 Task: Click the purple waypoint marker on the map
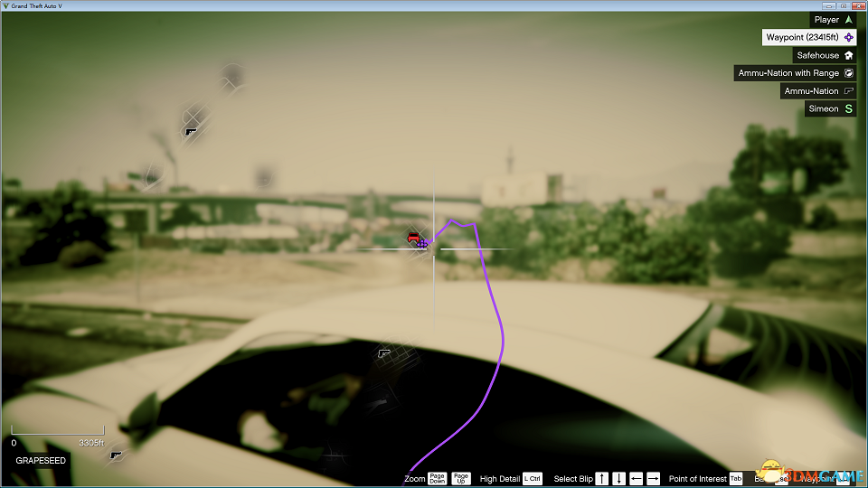[422, 243]
